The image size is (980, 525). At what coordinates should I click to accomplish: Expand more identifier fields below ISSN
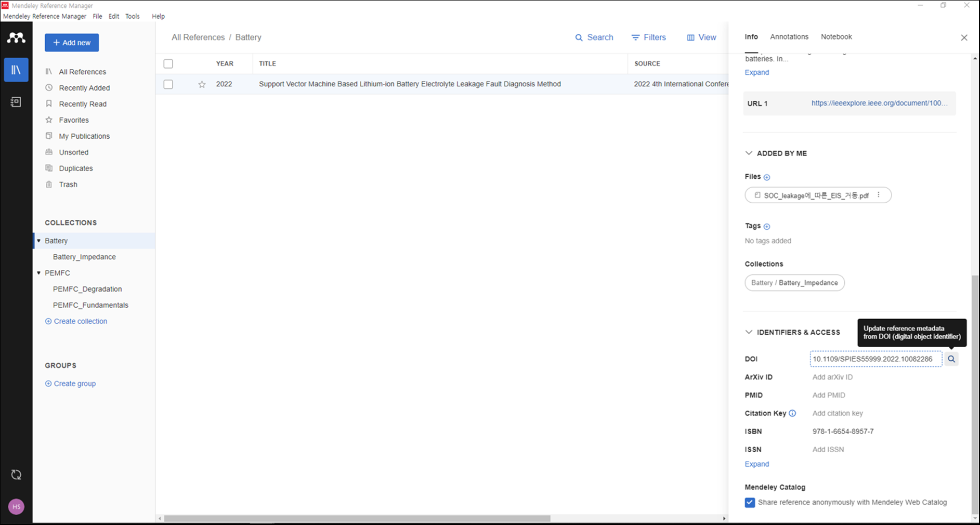pos(756,464)
